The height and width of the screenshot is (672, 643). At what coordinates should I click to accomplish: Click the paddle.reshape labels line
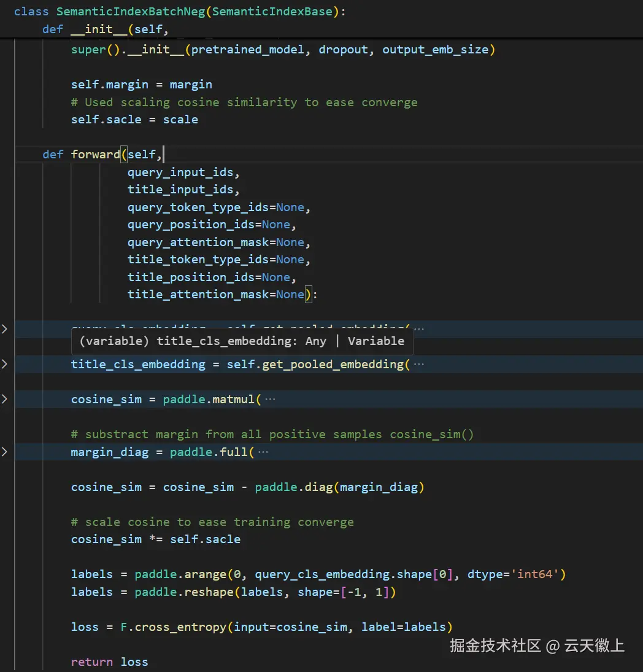(x=234, y=592)
